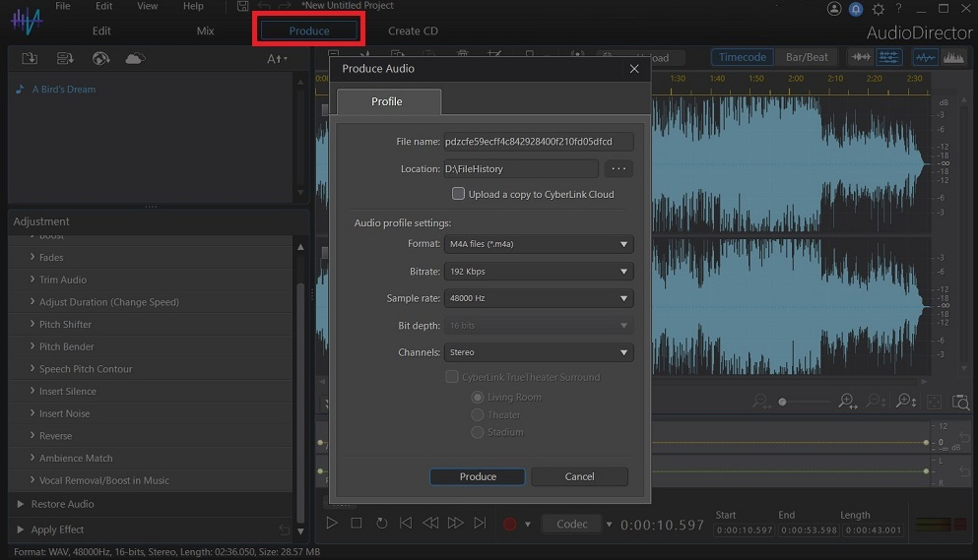Switch to the Create CD tab
The image size is (978, 560).
pos(413,31)
